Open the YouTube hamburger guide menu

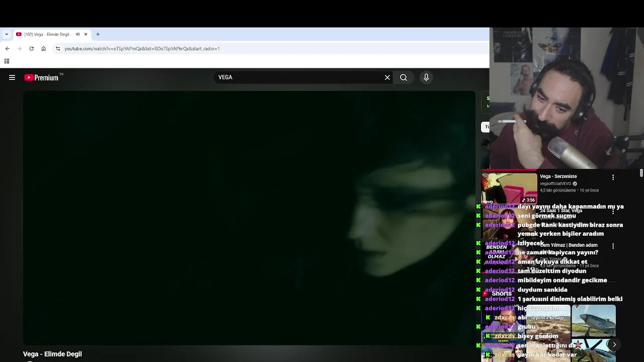12,77
